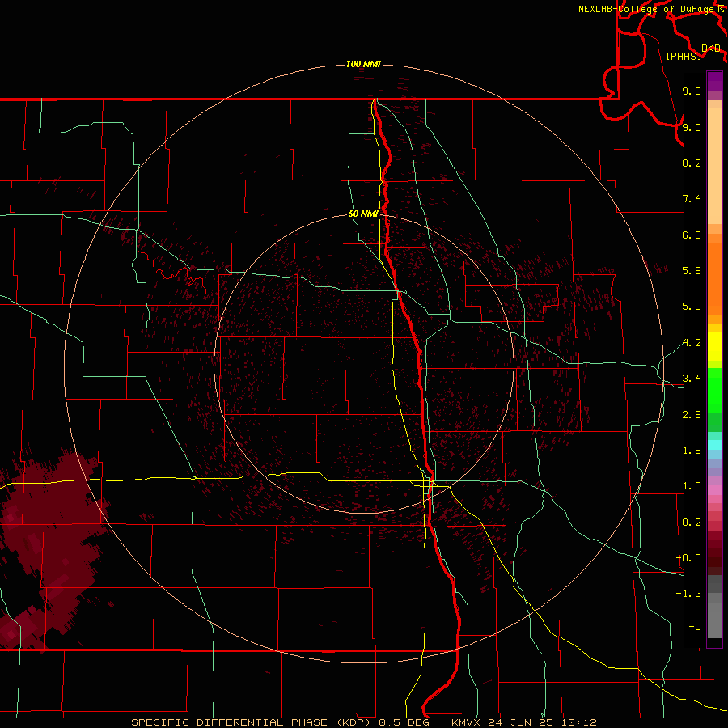The width and height of the screenshot is (728, 728).
Task: Click the 8.2 scale value
Action: (692, 163)
